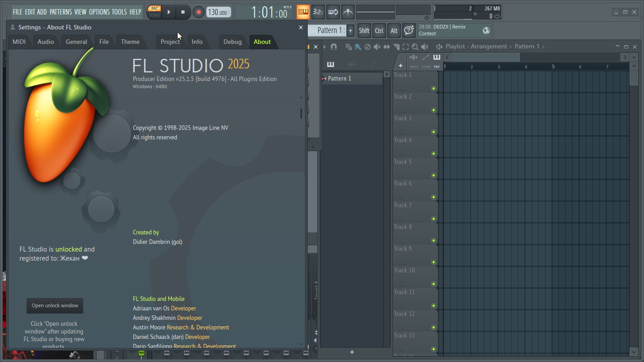644x362 pixels.
Task: Switch to the Theme settings tab
Action: [130, 42]
